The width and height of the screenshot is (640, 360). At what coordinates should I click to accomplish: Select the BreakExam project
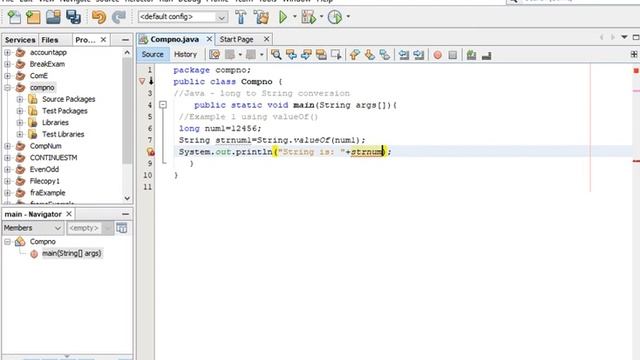[47, 64]
